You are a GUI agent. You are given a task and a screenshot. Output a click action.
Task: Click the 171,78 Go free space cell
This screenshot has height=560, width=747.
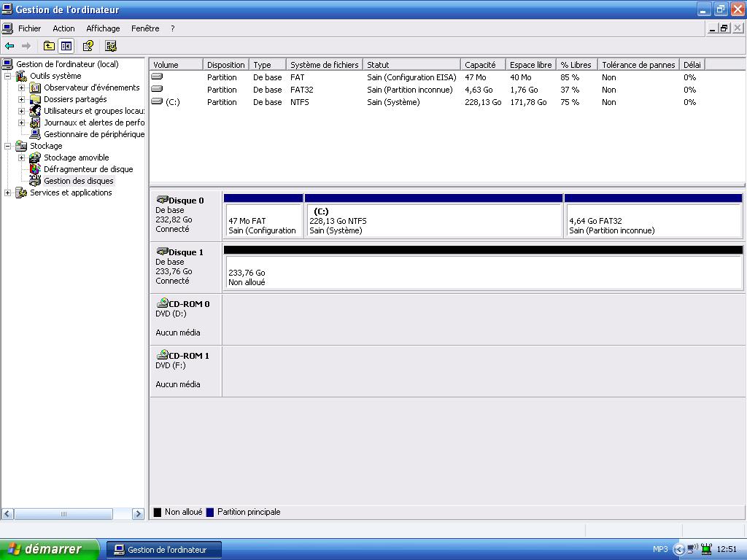point(528,102)
